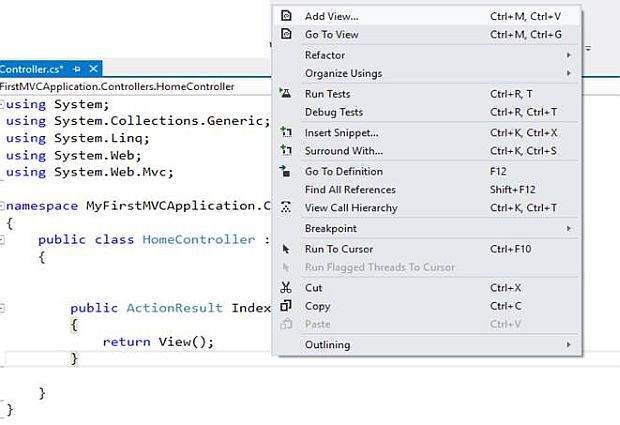Click the Ctrl+F10 shortcut text
Screen dimensions: 620x425
[x=510, y=249]
